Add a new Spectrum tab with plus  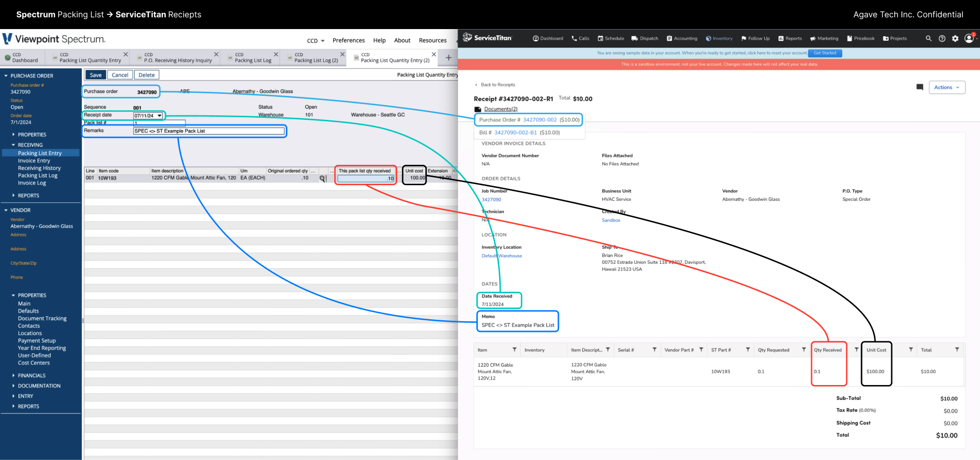point(449,58)
